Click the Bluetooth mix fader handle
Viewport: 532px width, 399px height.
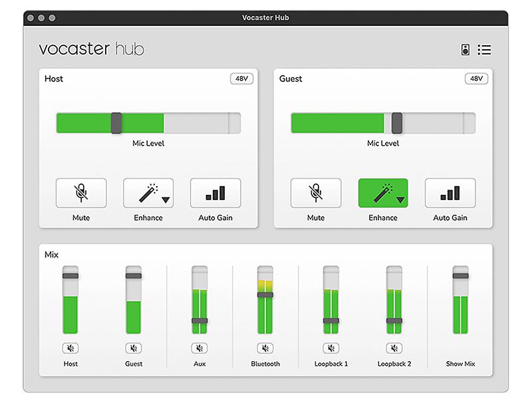click(265, 295)
